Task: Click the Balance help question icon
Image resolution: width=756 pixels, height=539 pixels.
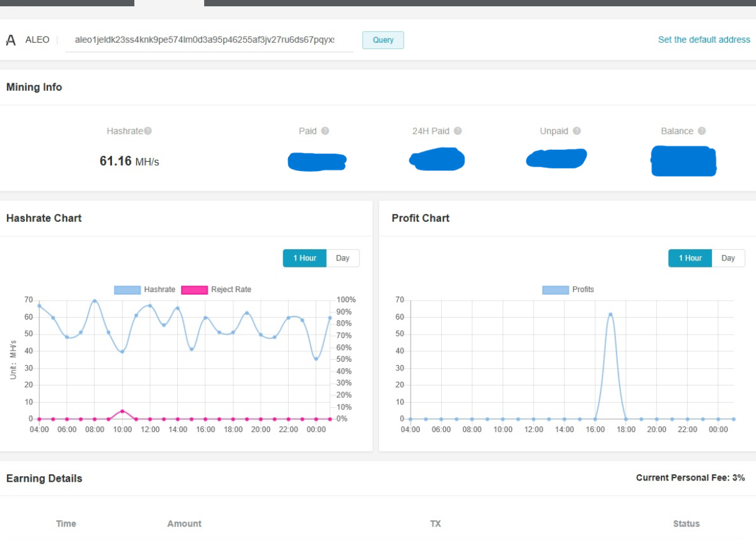Action: point(702,131)
